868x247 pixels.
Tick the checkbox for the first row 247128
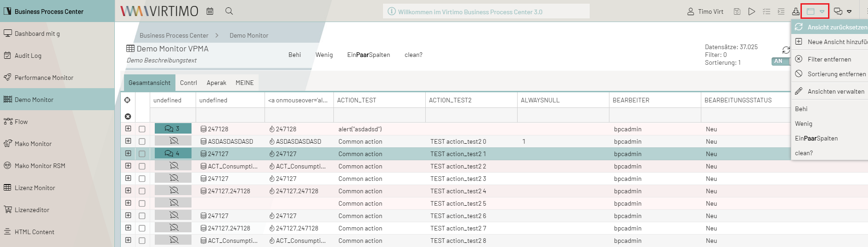142,129
